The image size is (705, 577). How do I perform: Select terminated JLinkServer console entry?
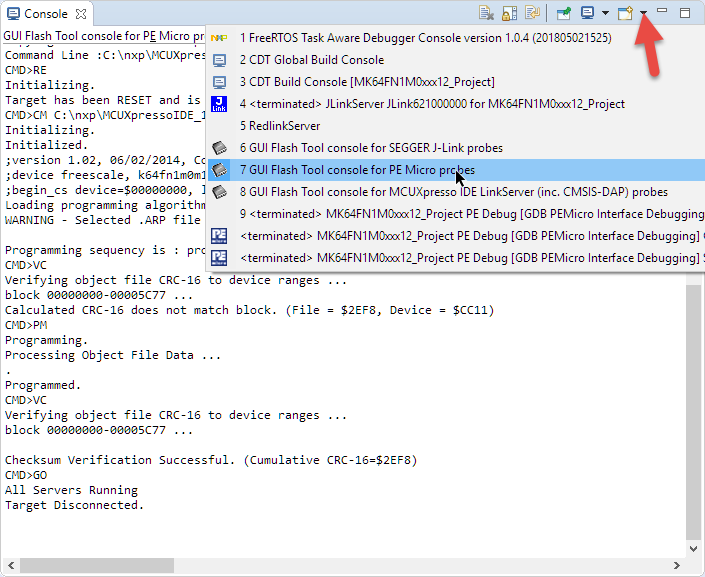tap(432, 104)
